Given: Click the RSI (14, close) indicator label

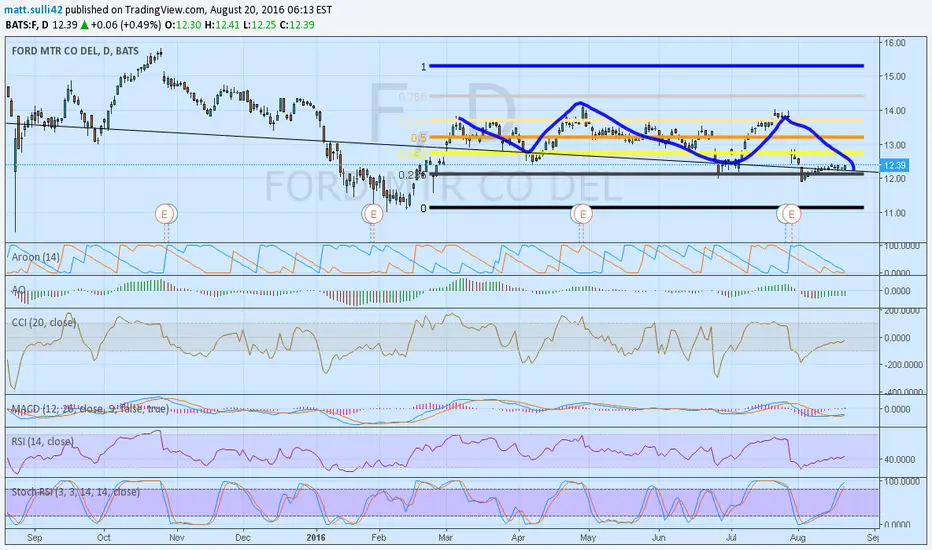Looking at the screenshot, I should [x=43, y=442].
